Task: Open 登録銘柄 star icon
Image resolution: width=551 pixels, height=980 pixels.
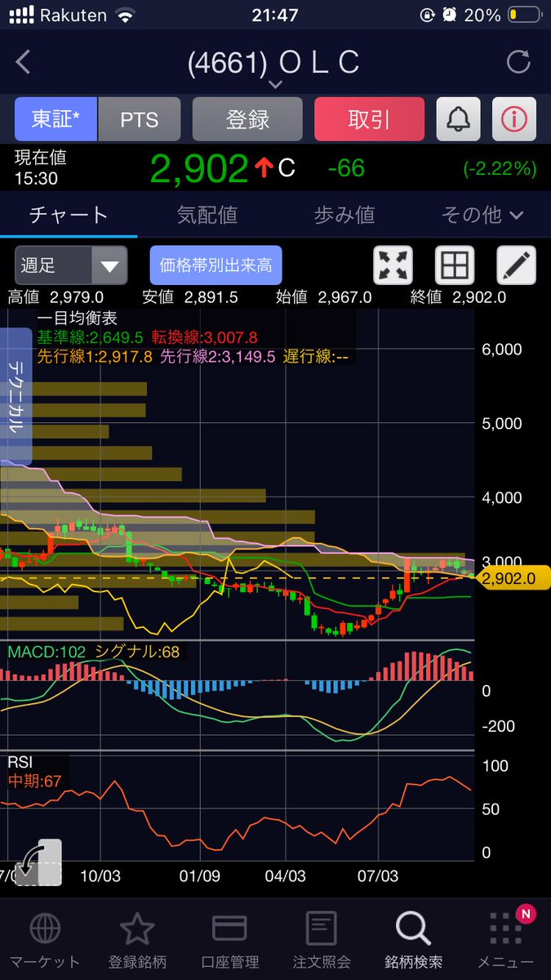Action: pos(137,929)
